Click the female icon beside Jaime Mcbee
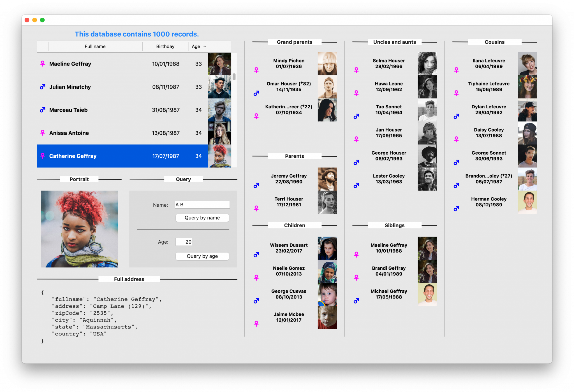 (x=256, y=324)
